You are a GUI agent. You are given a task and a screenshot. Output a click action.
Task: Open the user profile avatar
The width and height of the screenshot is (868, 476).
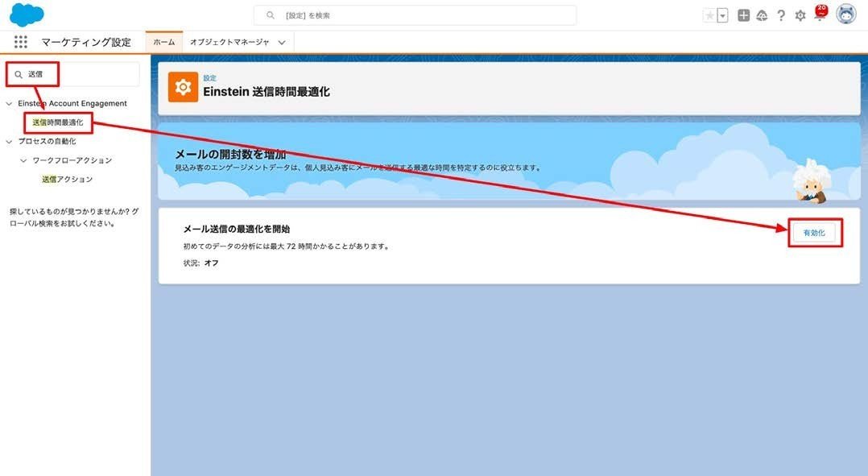point(845,15)
